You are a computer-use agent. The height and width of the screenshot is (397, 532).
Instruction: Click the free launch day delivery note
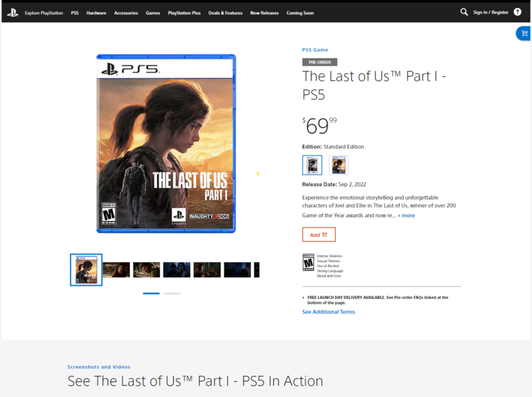(x=378, y=300)
